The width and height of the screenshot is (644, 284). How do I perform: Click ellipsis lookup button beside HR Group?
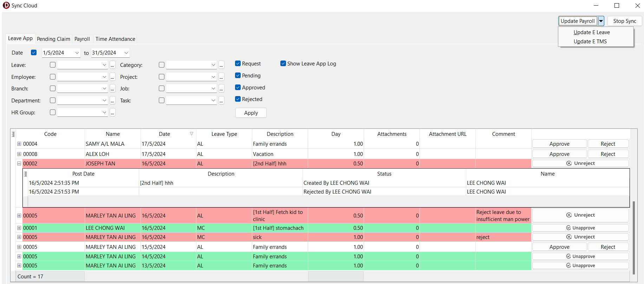tap(112, 113)
